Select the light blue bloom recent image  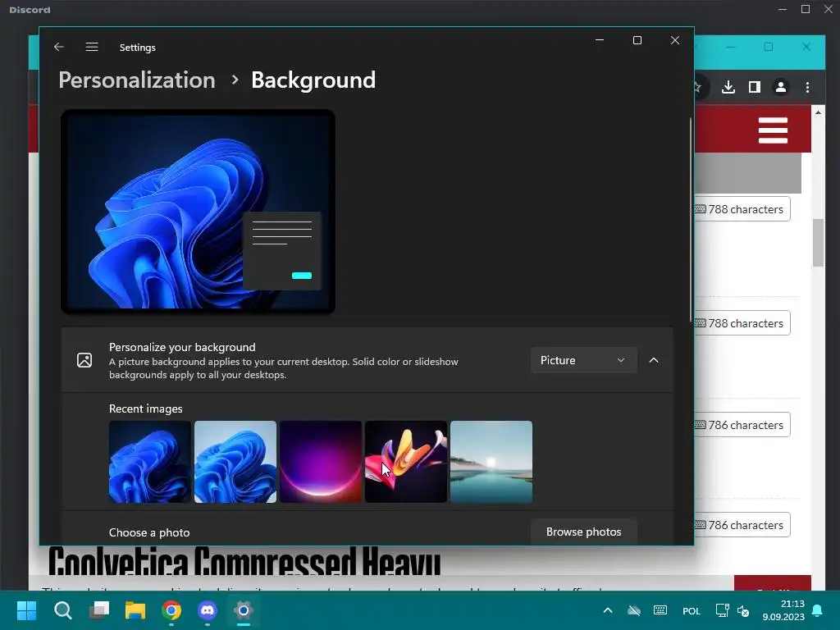point(235,462)
